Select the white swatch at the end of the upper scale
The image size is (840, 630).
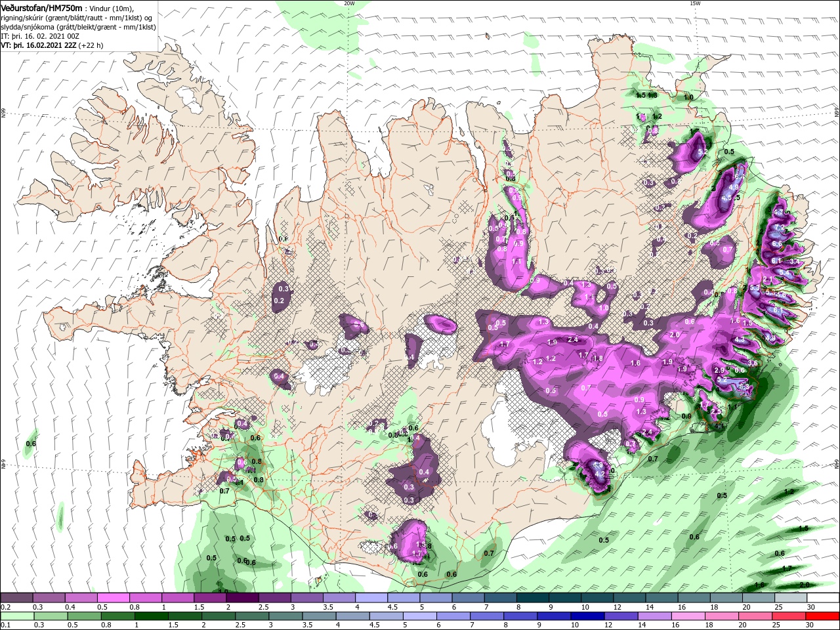[822, 598]
